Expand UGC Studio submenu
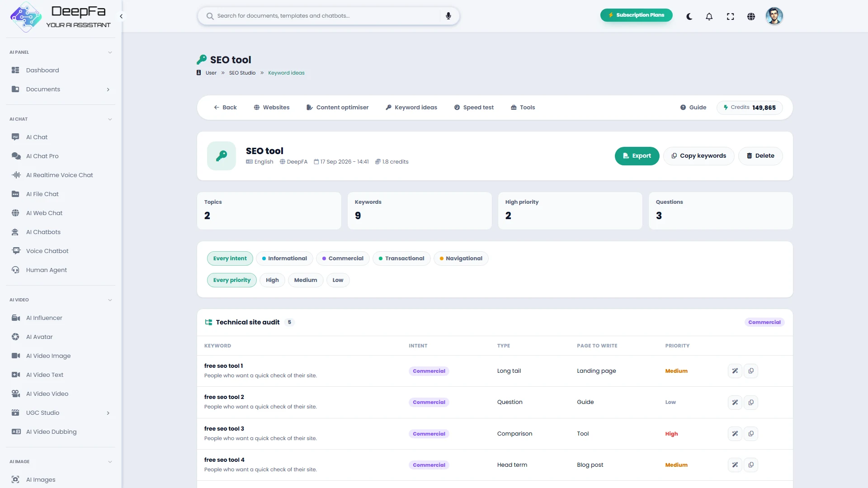The height and width of the screenshot is (488, 868). point(108,413)
